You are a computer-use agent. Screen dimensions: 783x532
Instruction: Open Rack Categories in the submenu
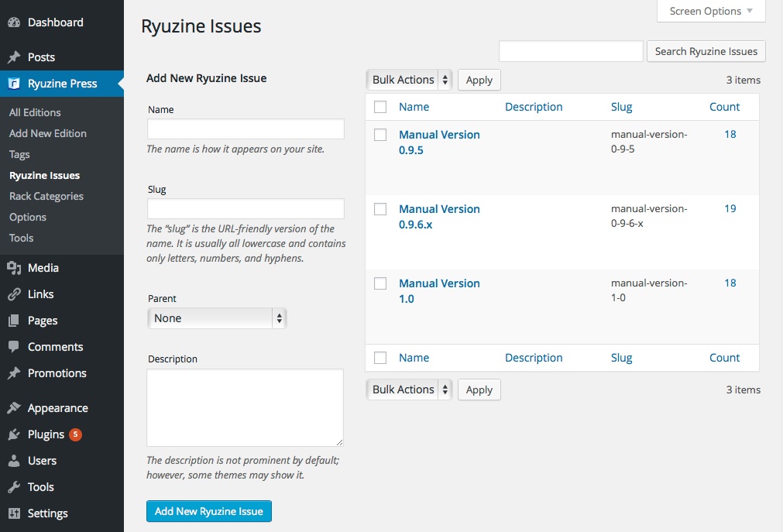point(46,196)
